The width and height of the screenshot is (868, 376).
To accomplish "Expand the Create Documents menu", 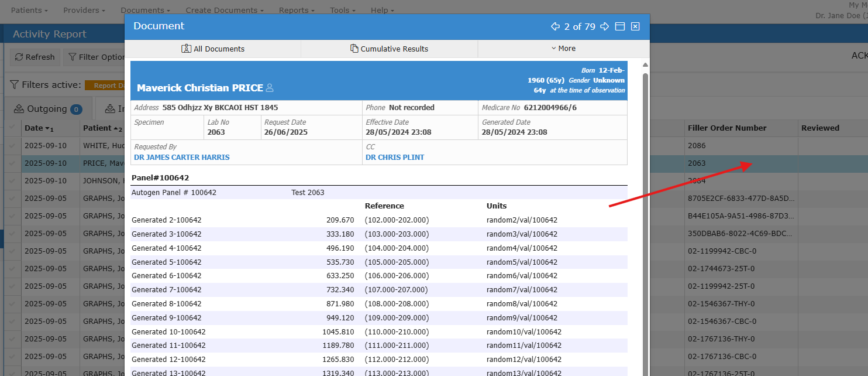I will tap(224, 10).
